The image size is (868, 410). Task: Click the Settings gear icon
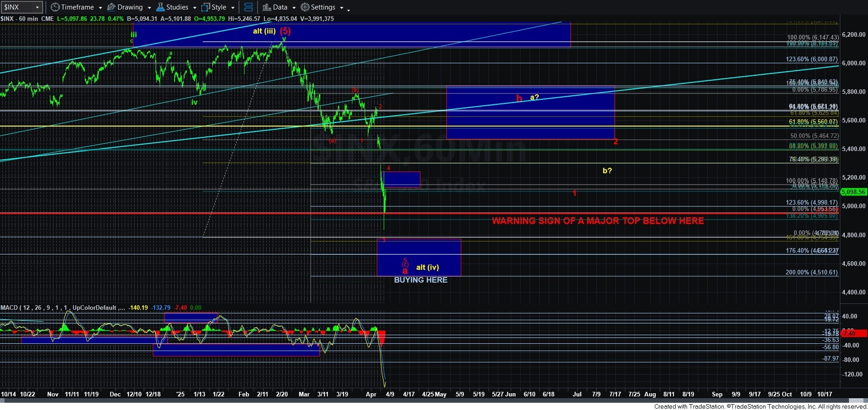point(305,7)
